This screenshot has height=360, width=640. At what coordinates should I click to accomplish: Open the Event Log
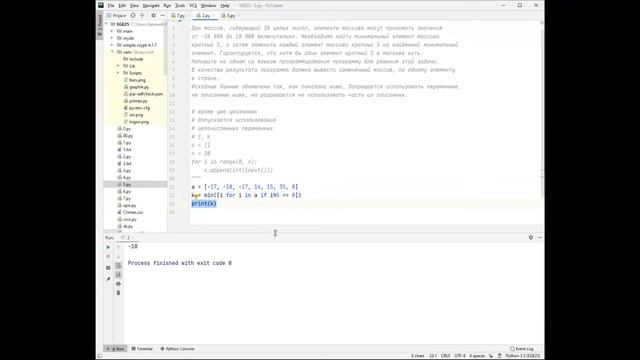point(522,349)
